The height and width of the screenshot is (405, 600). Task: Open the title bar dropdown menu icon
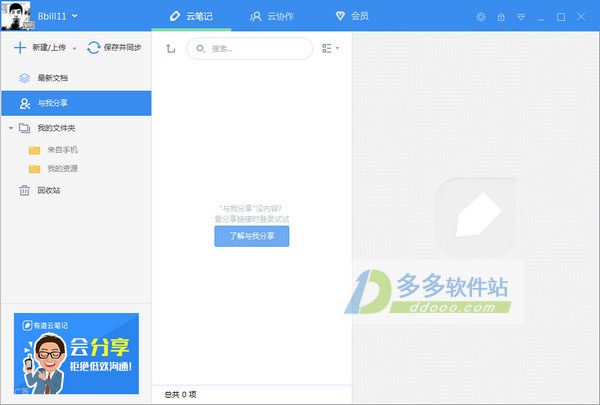tap(521, 17)
